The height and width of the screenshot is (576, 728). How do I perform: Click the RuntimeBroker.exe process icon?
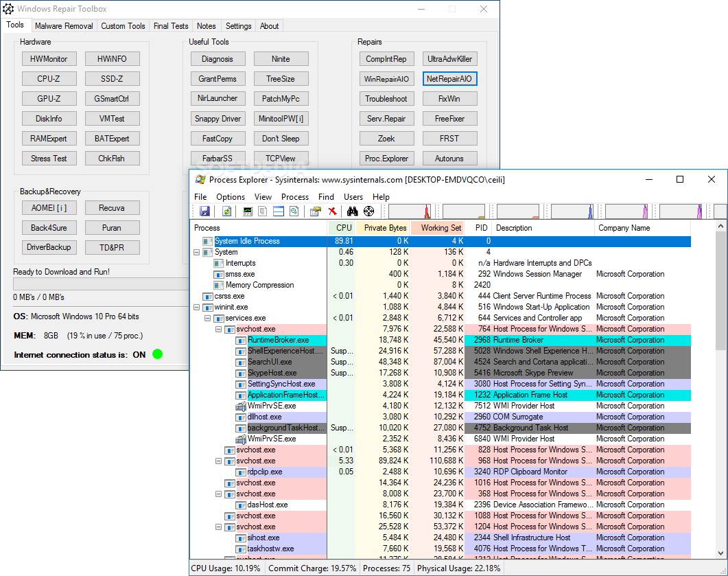click(x=241, y=340)
